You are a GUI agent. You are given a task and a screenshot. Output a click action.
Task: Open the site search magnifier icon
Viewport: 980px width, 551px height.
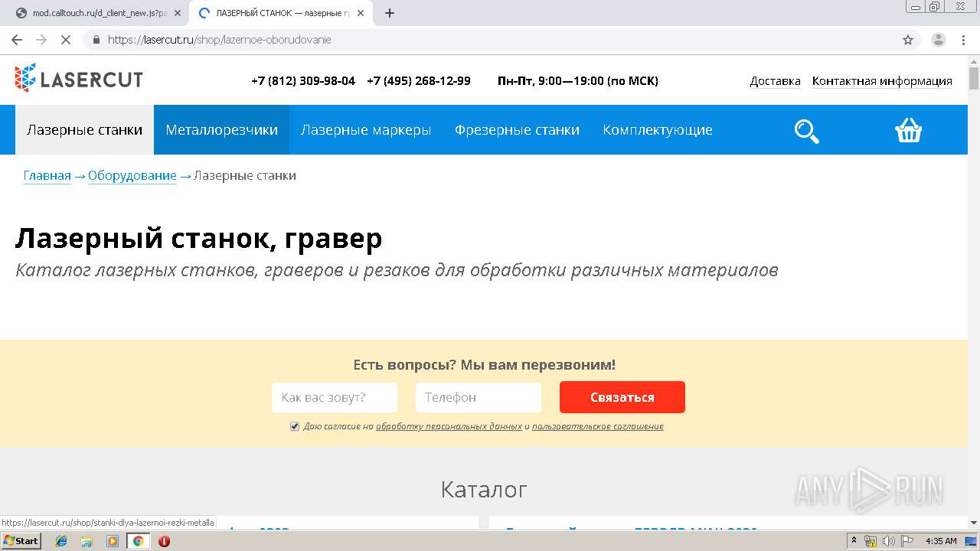(x=806, y=131)
